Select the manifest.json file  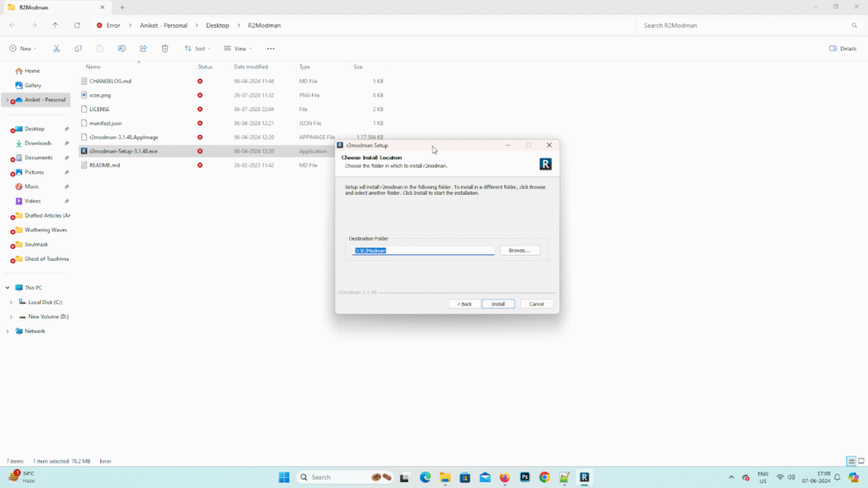pos(105,124)
